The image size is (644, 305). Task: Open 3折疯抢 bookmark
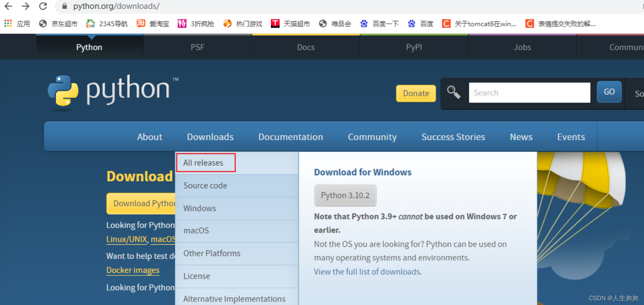coord(196,24)
